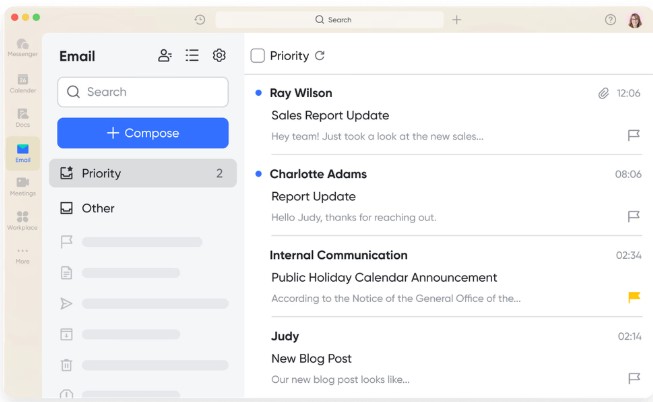Click the Compose button
Screen dimensions: 653x402
(143, 133)
